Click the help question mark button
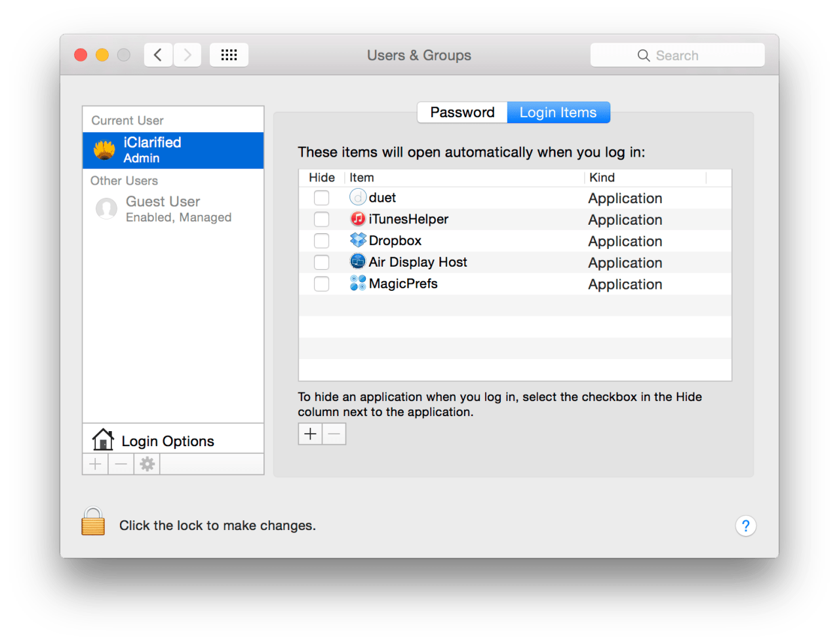Viewport: 839px width, 644px height. [746, 525]
